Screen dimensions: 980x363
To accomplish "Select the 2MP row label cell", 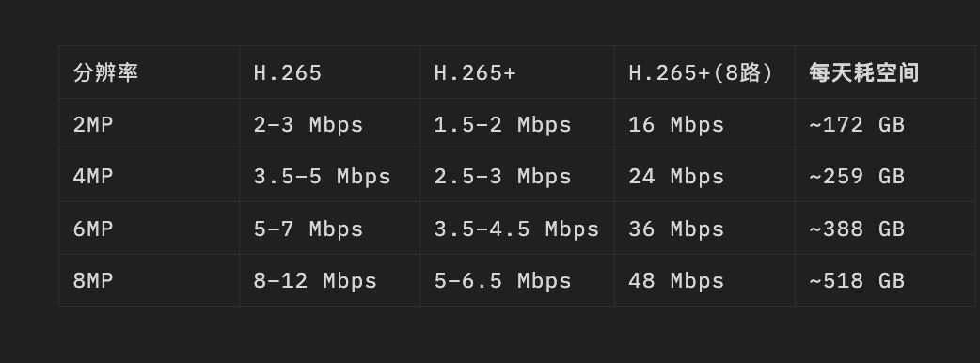I will [x=149, y=124].
